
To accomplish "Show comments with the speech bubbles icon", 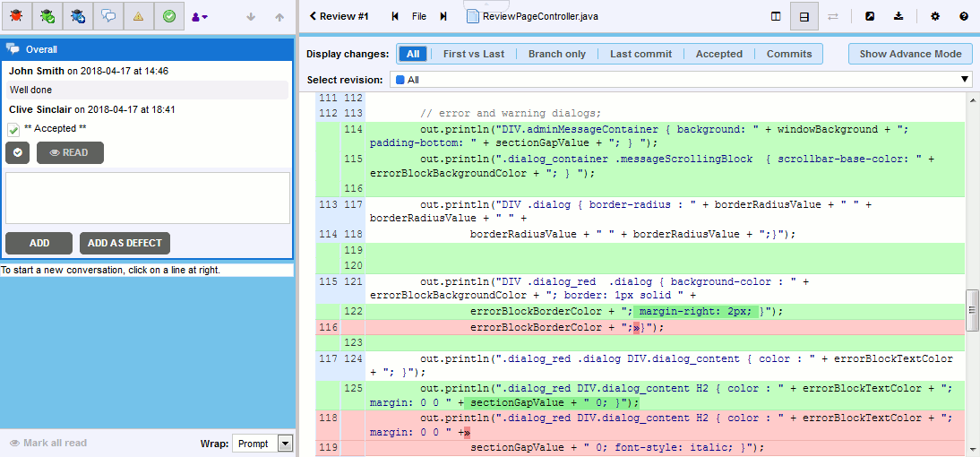I will pyautogui.click(x=107, y=16).
